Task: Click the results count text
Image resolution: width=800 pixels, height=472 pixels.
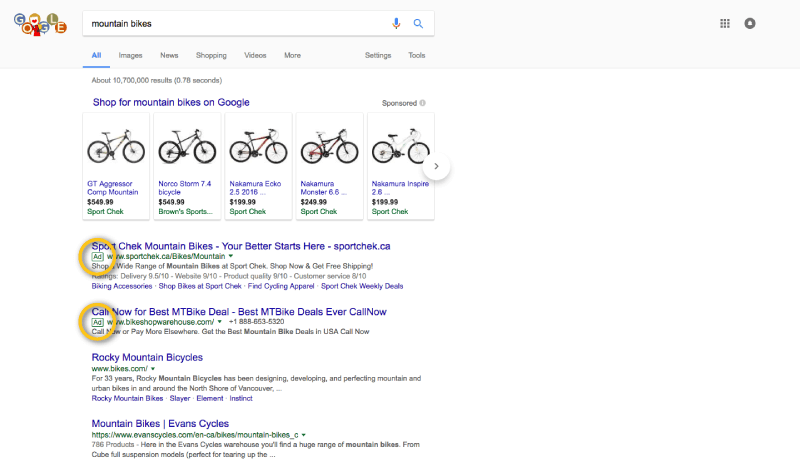Action: (x=157, y=80)
